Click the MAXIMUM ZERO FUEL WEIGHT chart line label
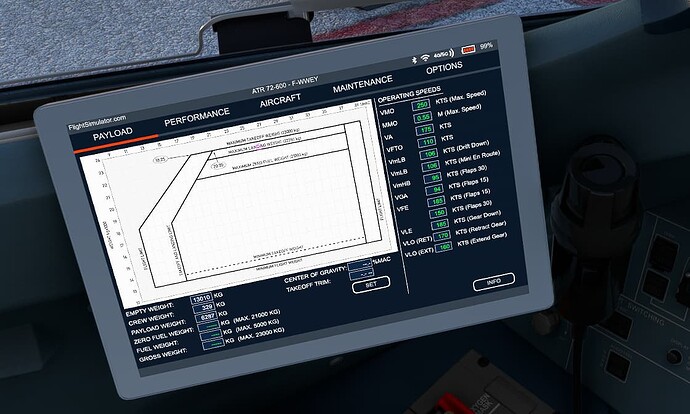690x414 pixels. point(270,161)
